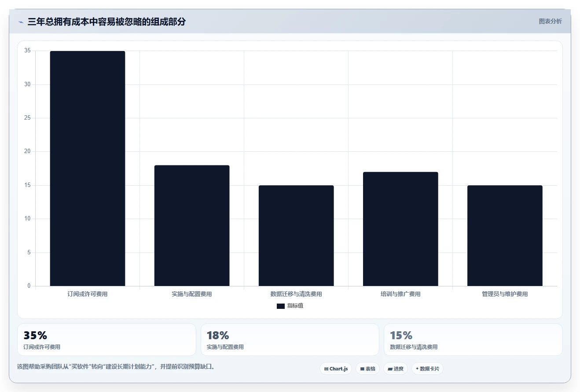Open the 18% 实施与配置费用 data card
This screenshot has height=392, width=580.
290,340
